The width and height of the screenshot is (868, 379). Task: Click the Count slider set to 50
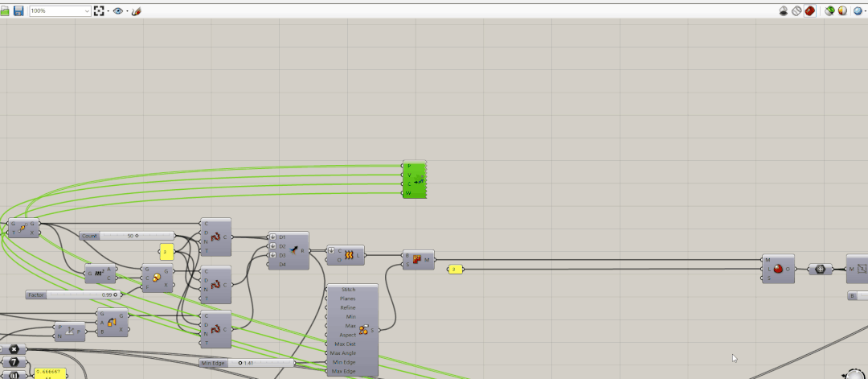(127, 236)
